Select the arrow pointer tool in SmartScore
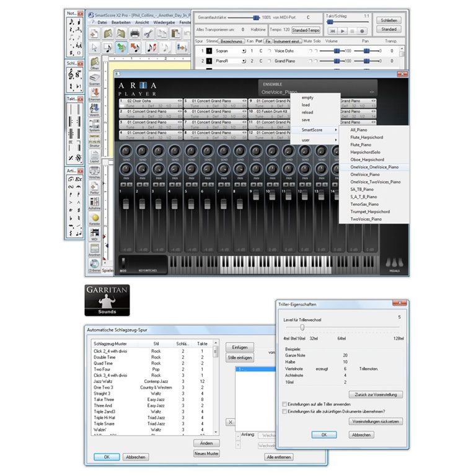Screen dimensions: 476x476 (94, 47)
